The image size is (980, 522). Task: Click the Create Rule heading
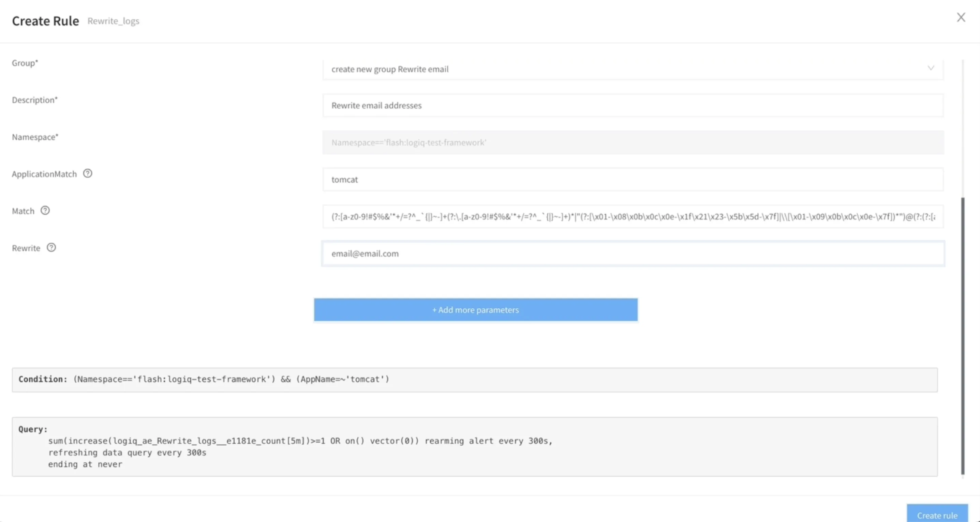(46, 21)
